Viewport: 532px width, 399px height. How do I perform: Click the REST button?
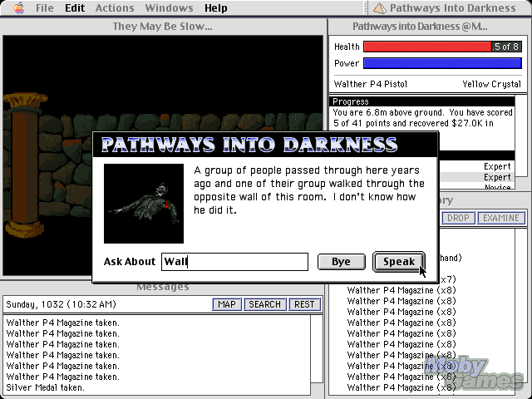coord(304,304)
